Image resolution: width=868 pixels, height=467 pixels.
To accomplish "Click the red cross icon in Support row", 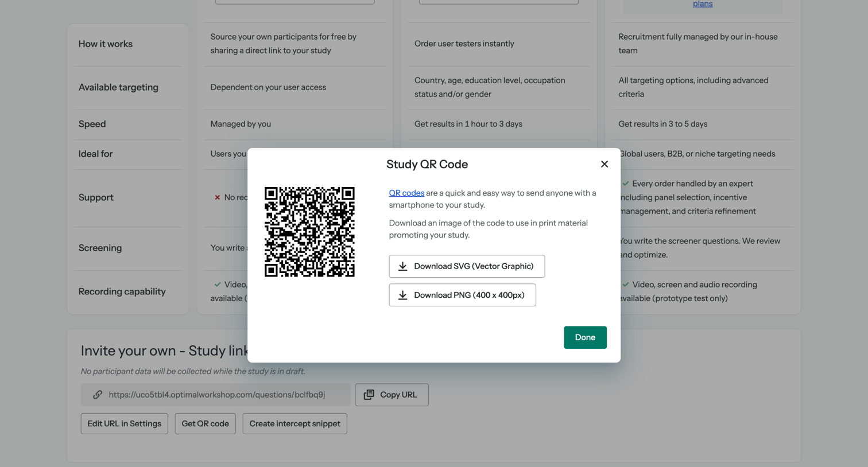I will coord(218,197).
